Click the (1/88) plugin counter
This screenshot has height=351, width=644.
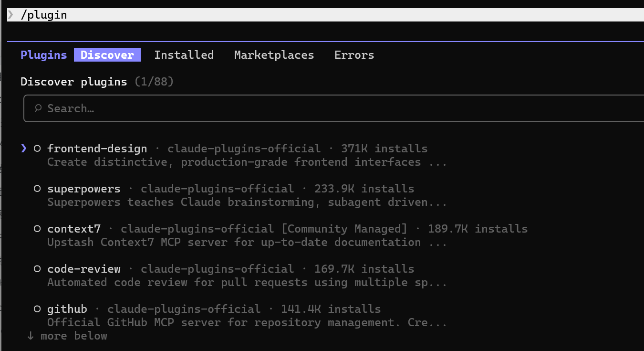(154, 82)
